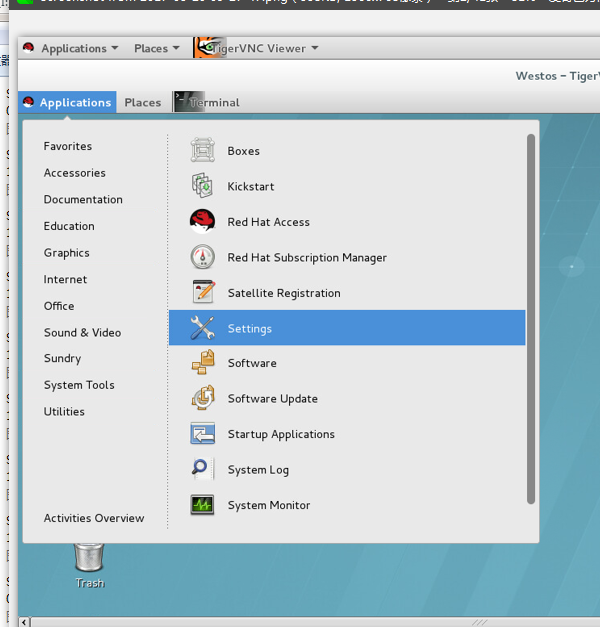The height and width of the screenshot is (627, 600).
Task: Select Office category
Action: 59,306
